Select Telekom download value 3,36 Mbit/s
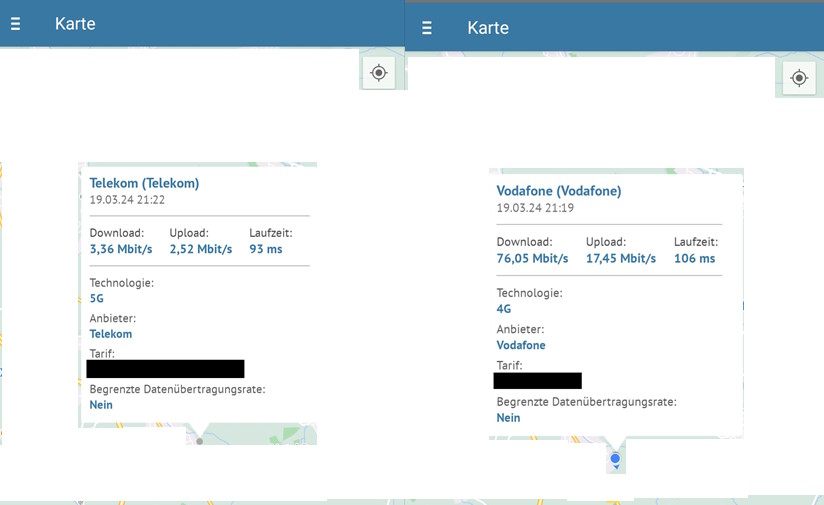This screenshot has height=505, width=824. click(121, 249)
